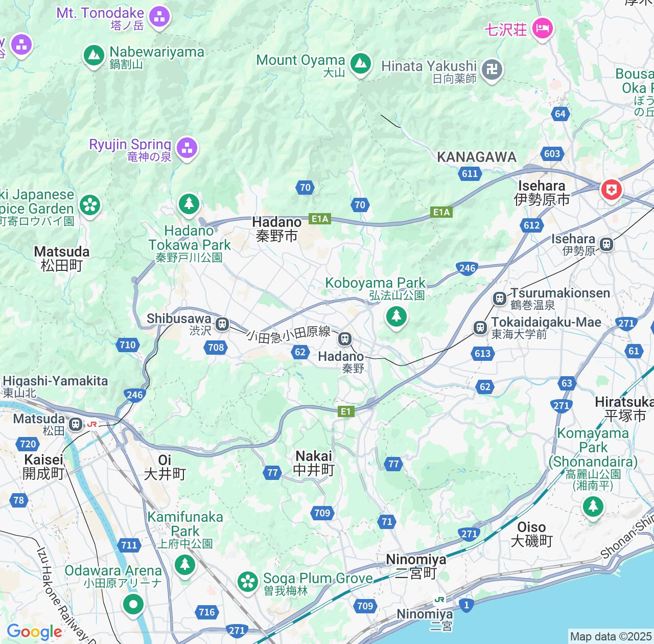Click the Hadano train station icon
The image size is (654, 644).
tap(345, 338)
